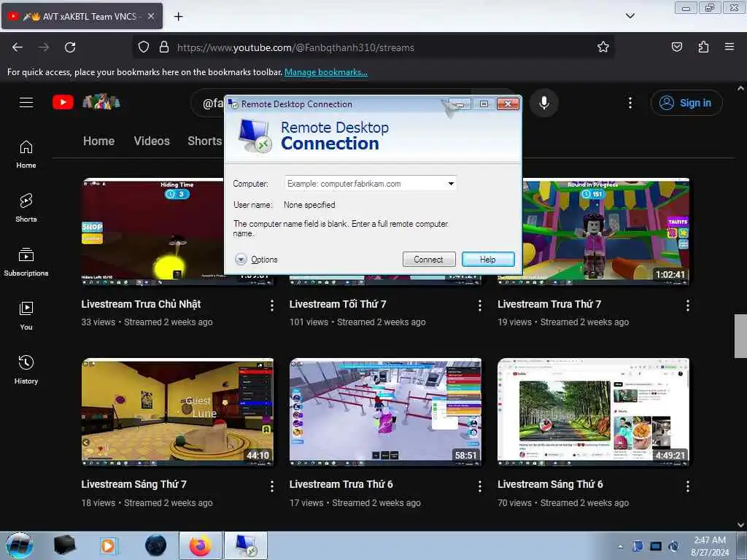Expand Options in Remote Desktop Connection

pos(256,260)
